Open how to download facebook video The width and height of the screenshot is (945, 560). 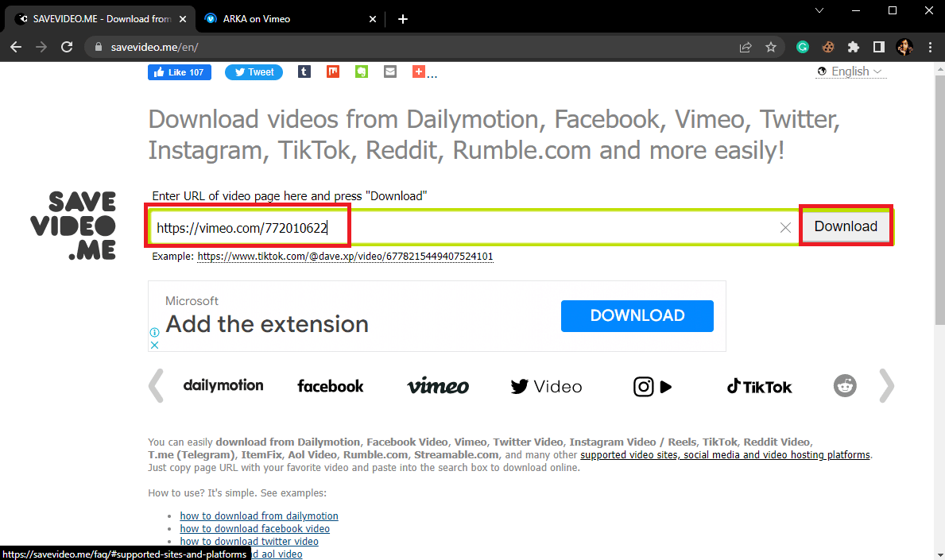[255, 529]
